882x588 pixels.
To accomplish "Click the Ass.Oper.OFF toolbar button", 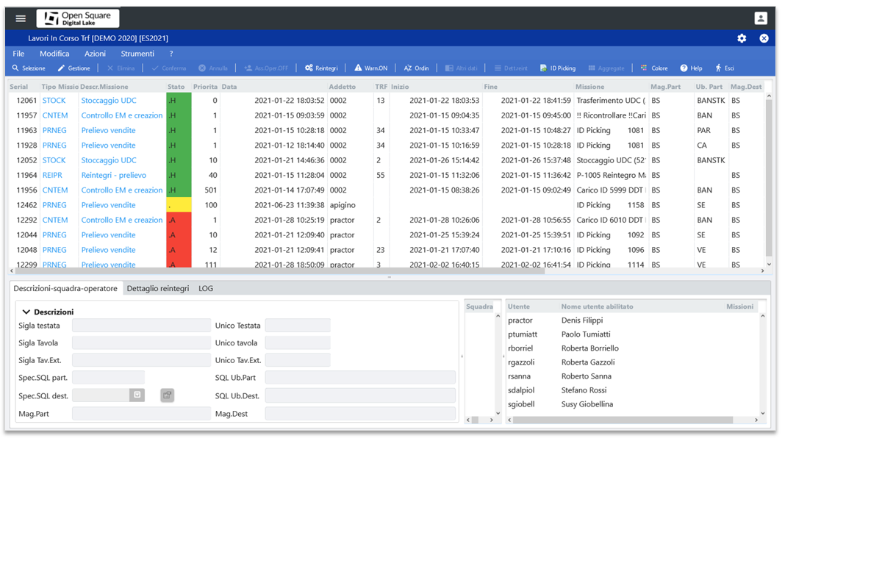I will click(266, 68).
